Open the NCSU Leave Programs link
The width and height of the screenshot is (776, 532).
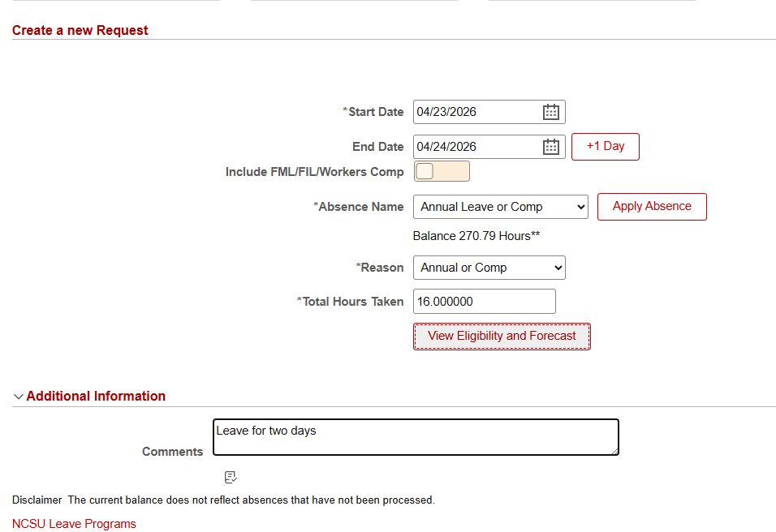(x=74, y=524)
